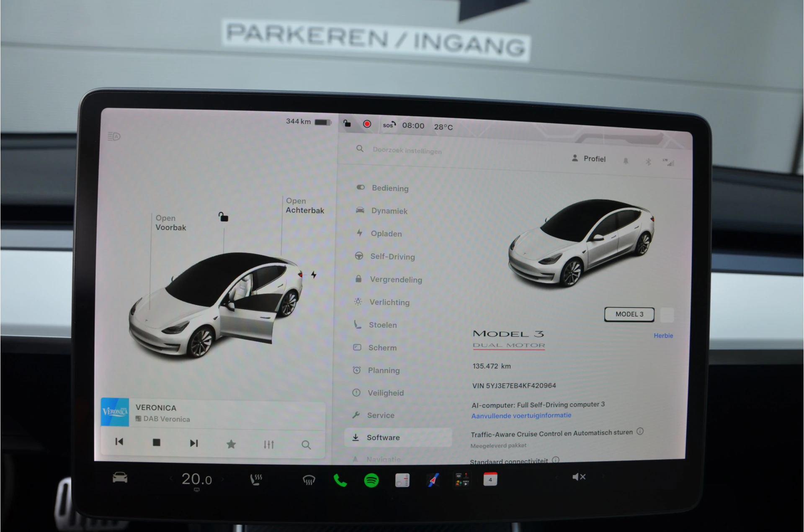
Task: Tap the LTE signal strength icon
Action: point(668,162)
